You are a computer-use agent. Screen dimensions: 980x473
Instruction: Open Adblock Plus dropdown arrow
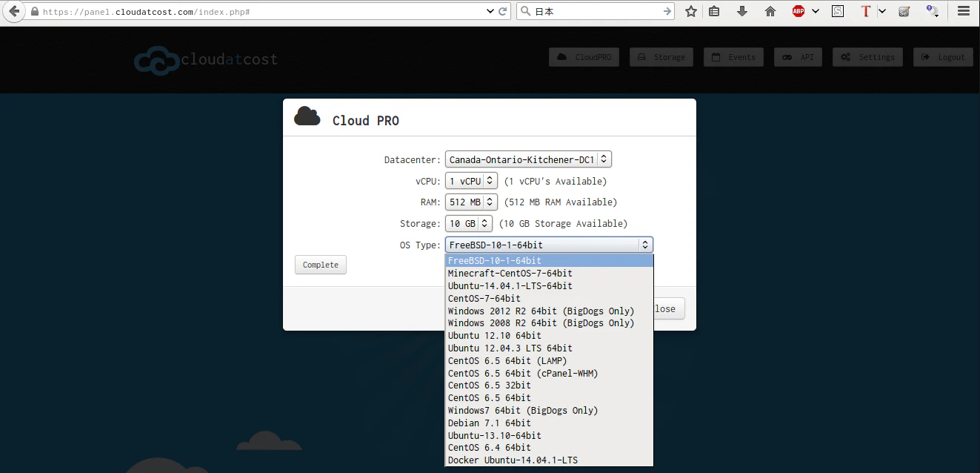tap(816, 12)
